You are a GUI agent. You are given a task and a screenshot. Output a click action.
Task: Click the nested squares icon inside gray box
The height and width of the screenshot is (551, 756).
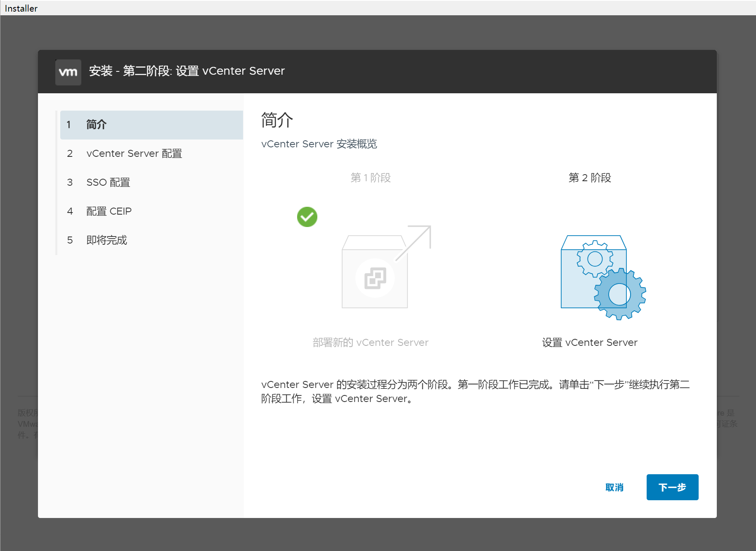pyautogui.click(x=375, y=278)
